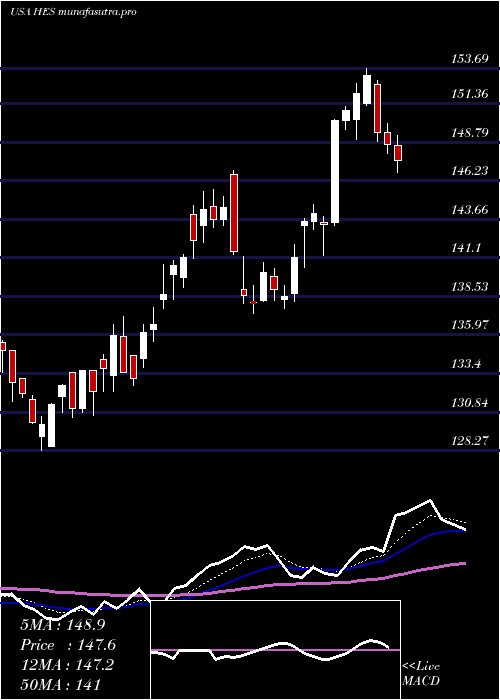
Task: Click the Price : 147.6 readout
Action: coord(68,645)
